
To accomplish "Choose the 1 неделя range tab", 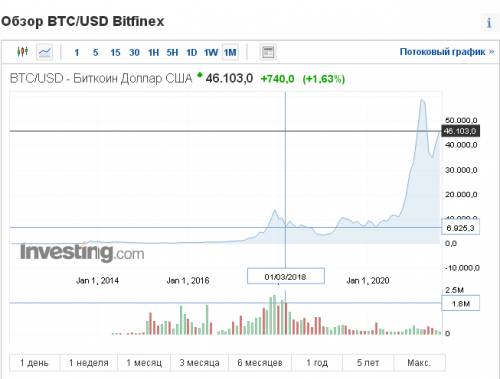I will (89, 362).
